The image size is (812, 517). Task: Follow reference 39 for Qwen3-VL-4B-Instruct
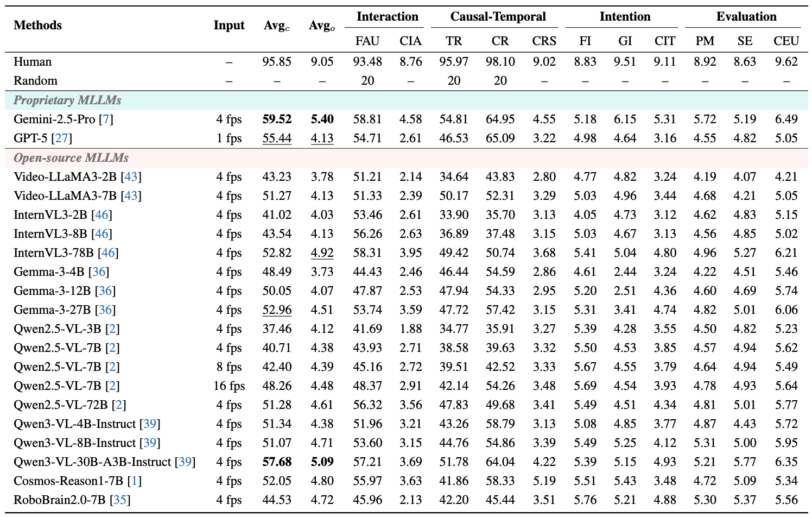(149, 424)
